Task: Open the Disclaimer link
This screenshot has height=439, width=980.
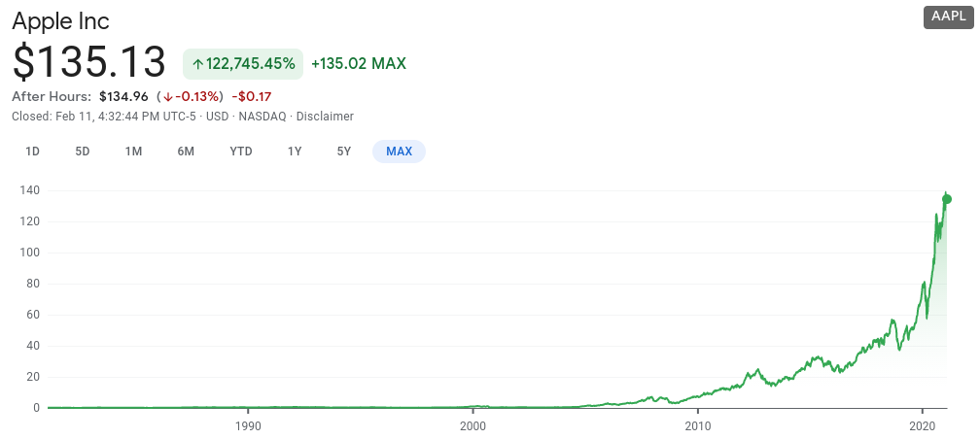Action: pos(325,117)
